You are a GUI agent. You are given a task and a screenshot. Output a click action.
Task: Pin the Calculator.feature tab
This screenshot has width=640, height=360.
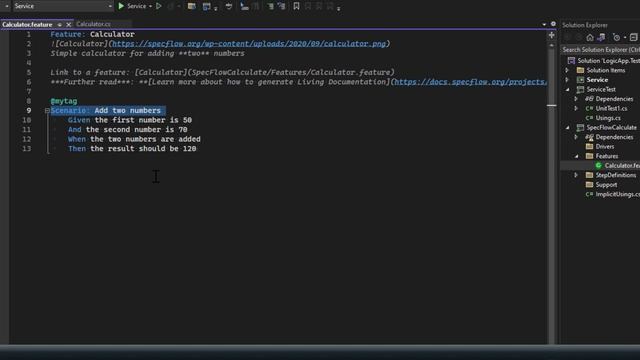click(x=60, y=24)
